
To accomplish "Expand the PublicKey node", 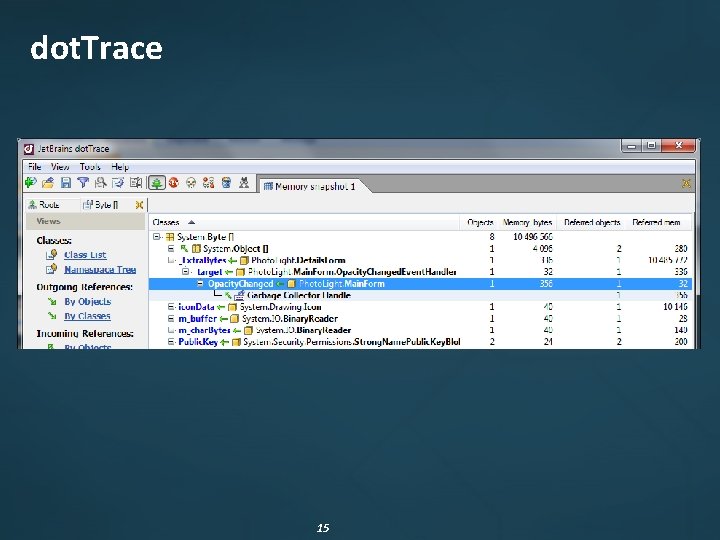I will pyautogui.click(x=171, y=342).
